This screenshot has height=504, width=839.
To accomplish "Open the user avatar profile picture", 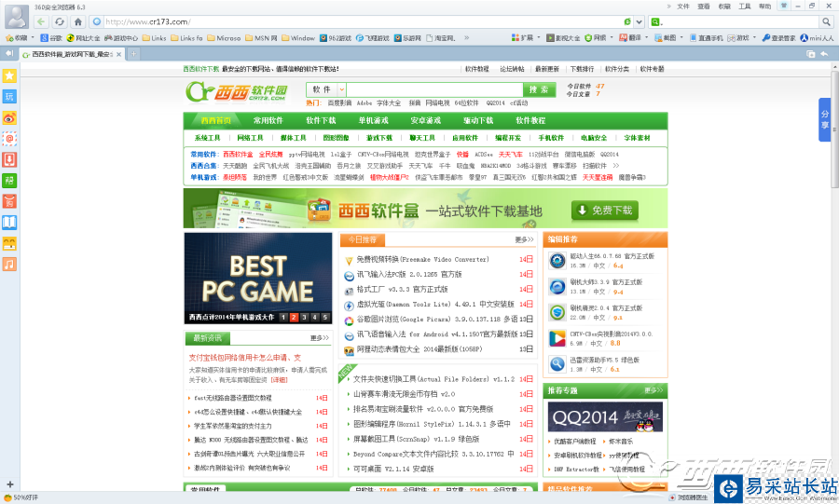I will (x=17, y=17).
